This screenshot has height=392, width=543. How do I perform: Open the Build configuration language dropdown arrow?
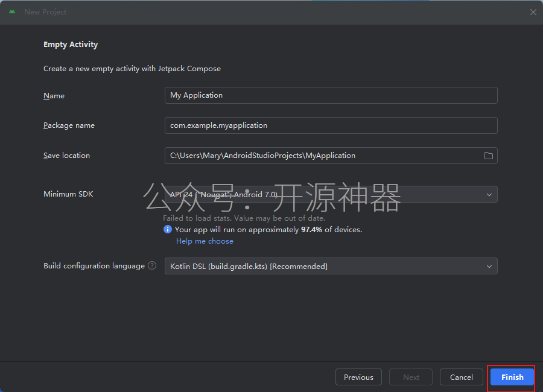[x=489, y=267]
